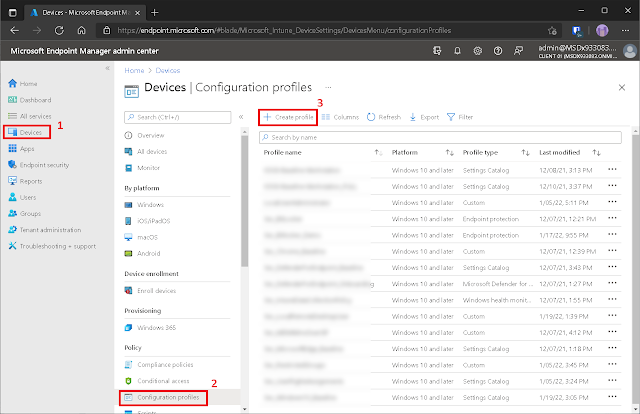Image resolution: width=640 pixels, height=414 pixels.
Task: Click the Search by name field
Action: coord(440,138)
